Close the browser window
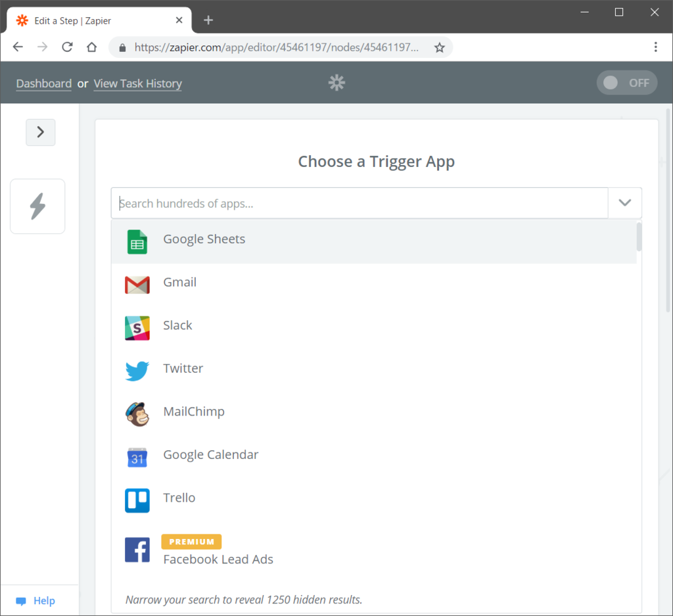 pyautogui.click(x=654, y=12)
